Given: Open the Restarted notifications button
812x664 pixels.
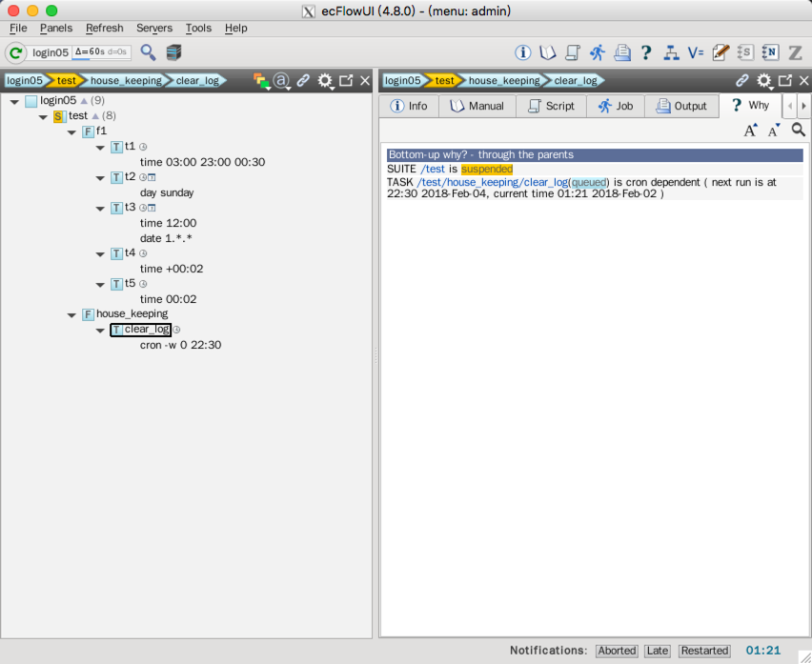Looking at the screenshot, I should 704,651.
